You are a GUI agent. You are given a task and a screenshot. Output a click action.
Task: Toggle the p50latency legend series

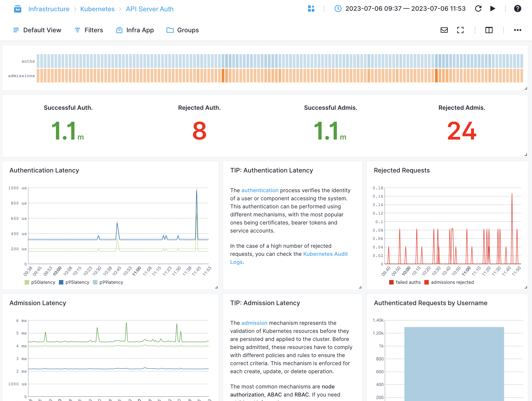coord(40,282)
